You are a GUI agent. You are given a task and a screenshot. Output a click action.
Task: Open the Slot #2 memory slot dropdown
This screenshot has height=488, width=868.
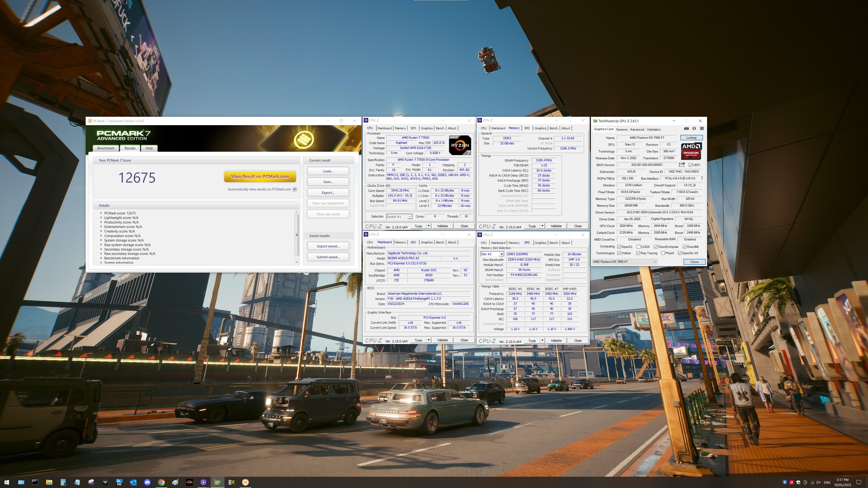[492, 254]
